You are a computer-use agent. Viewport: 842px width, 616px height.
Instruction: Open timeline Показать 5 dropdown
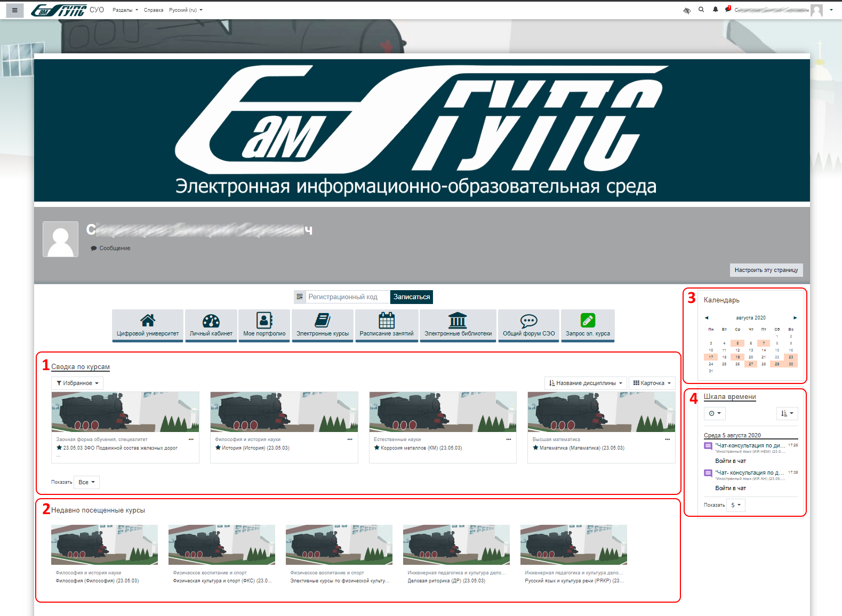[x=736, y=506]
